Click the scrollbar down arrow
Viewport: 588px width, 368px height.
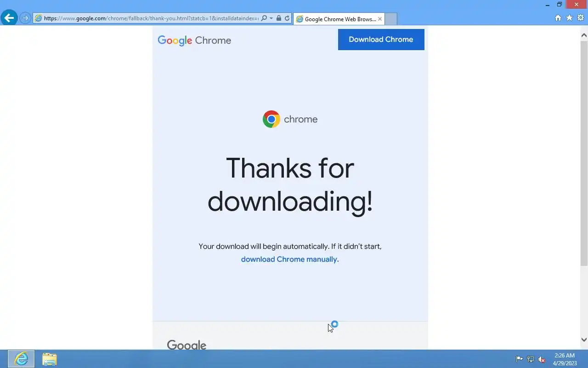coord(584,340)
